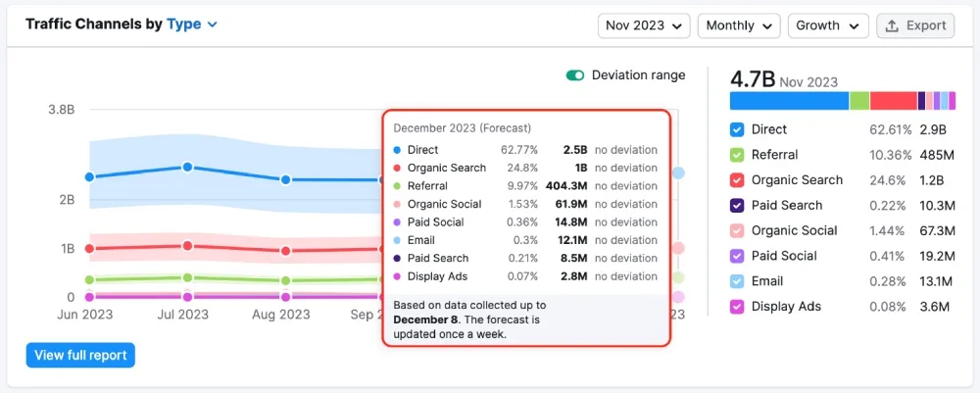This screenshot has height=393, width=980.
Task: Click the Aug 2023 Direct data point
Action: [285, 179]
